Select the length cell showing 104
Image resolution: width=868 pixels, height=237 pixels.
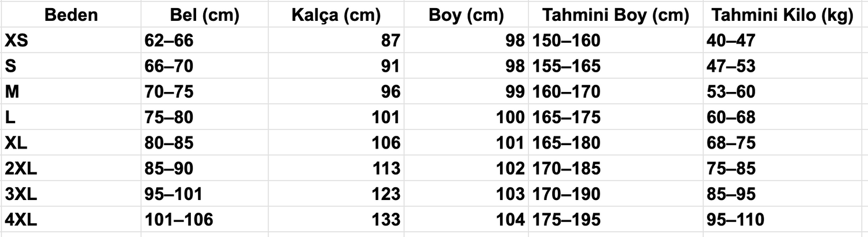(x=466, y=220)
